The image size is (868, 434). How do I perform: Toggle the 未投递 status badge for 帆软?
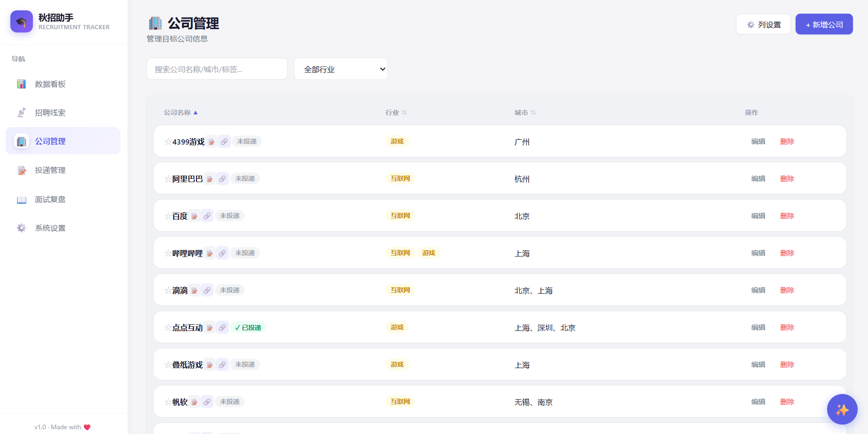(230, 402)
